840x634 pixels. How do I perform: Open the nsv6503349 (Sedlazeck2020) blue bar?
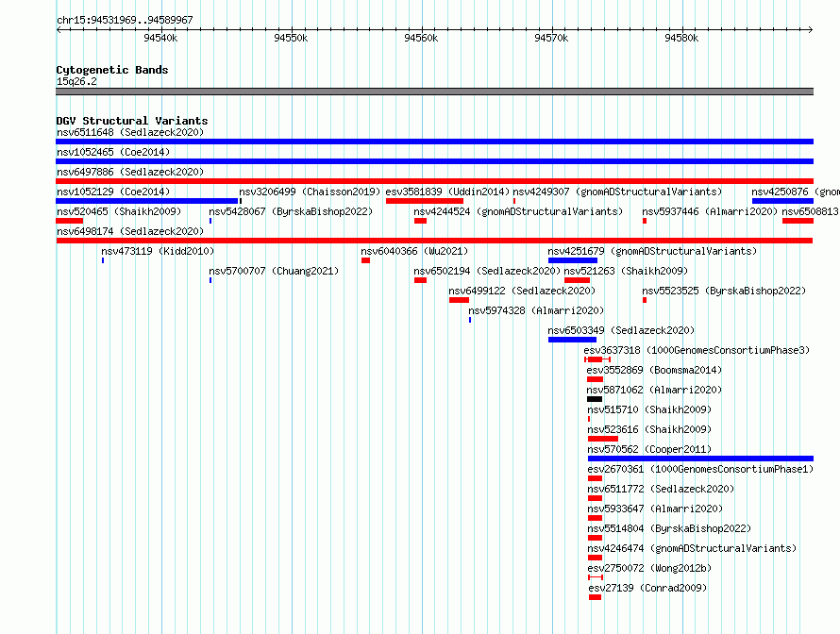click(x=572, y=340)
